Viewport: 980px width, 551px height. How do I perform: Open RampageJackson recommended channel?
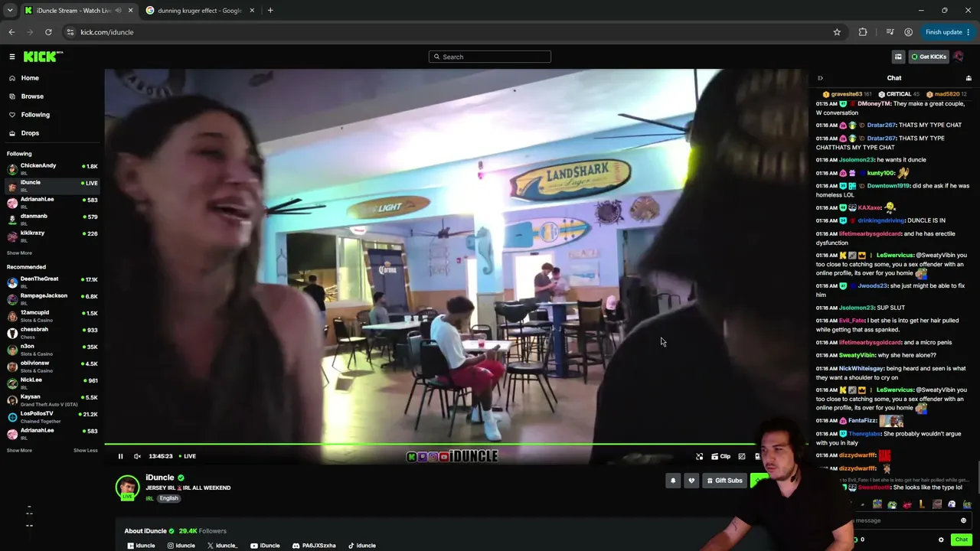point(52,299)
